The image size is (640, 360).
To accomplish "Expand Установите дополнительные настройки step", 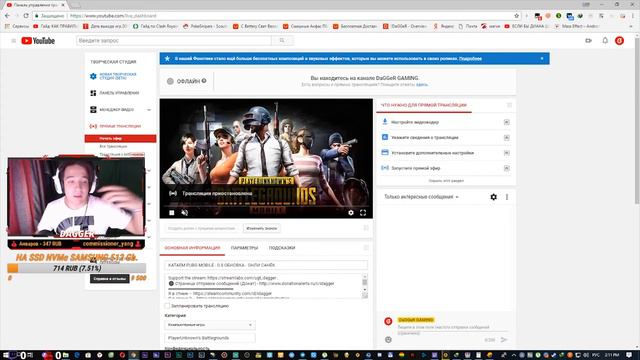I will 507,153.
